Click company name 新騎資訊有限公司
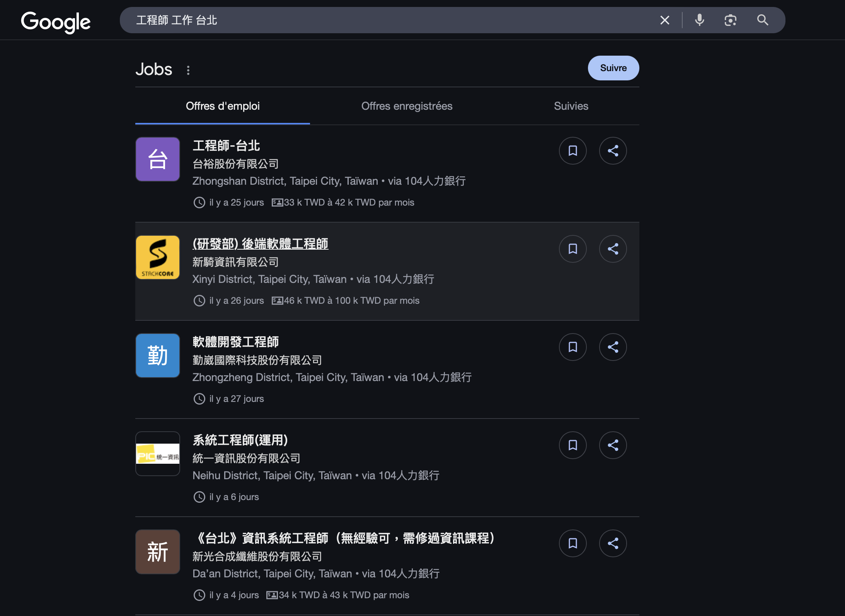The height and width of the screenshot is (616, 845). (x=235, y=262)
